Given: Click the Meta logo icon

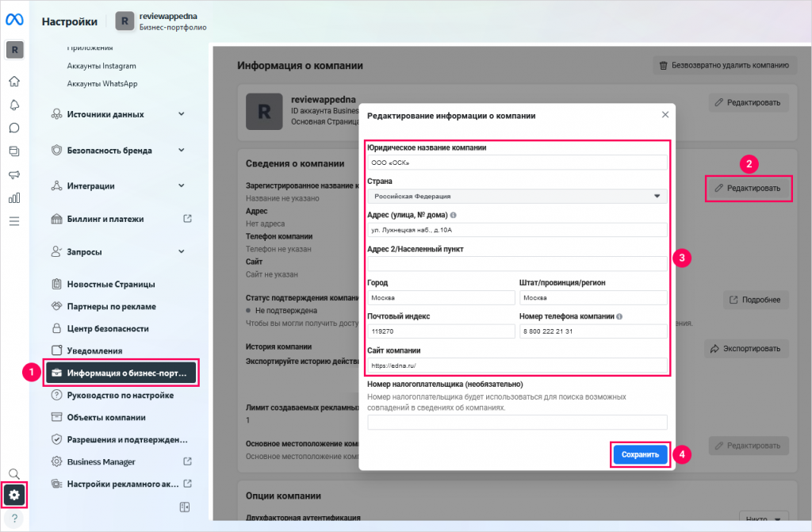Looking at the screenshot, I should pyautogui.click(x=14, y=21).
